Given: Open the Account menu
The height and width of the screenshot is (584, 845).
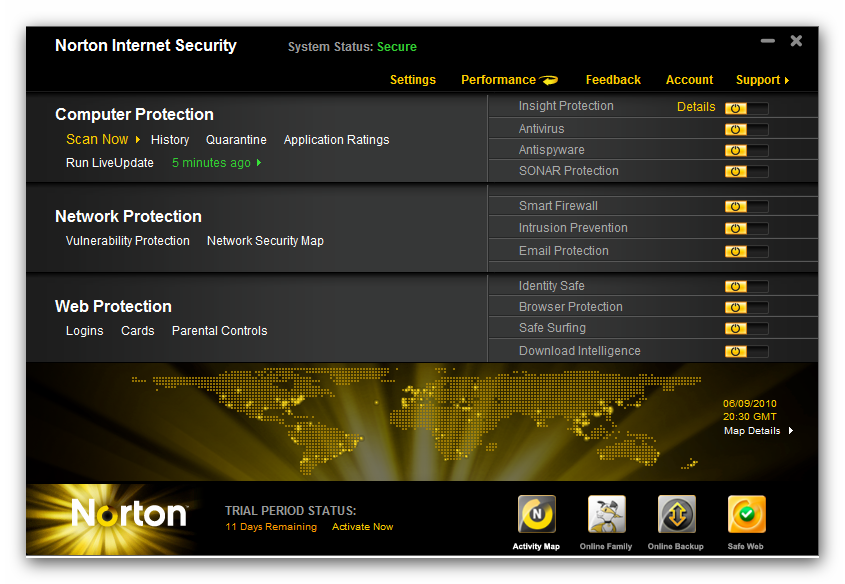Looking at the screenshot, I should pos(689,80).
